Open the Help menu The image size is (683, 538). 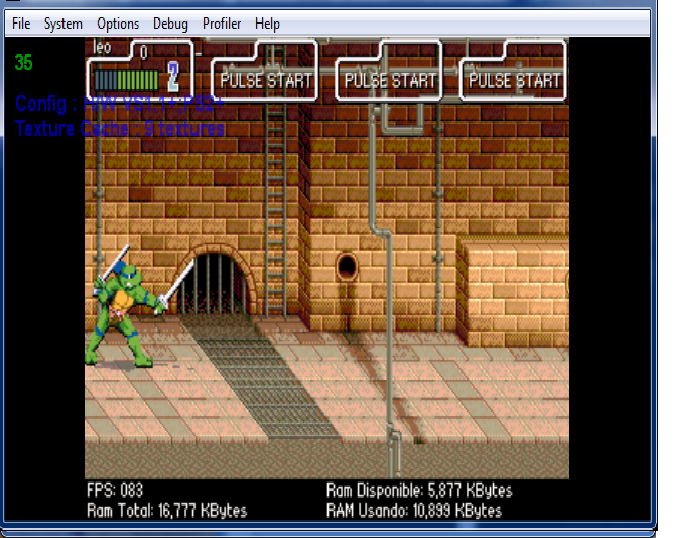[267, 24]
